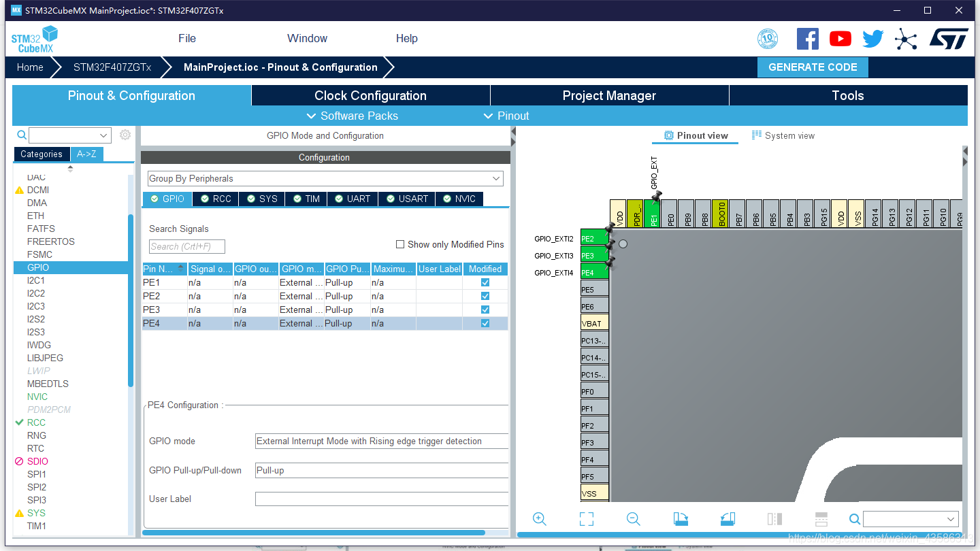Select the USART configuration tab
The image size is (980, 551).
click(407, 199)
